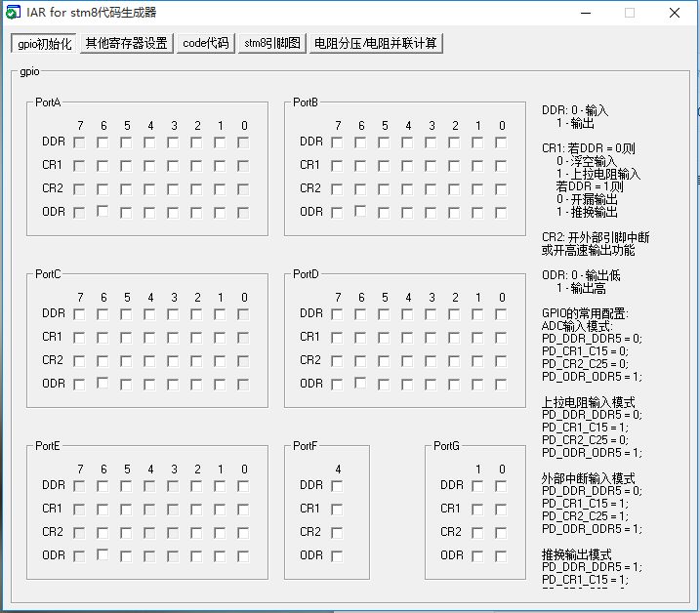Screen dimensions: 700x613
Task: Check PortB DDR bit 7
Action: pos(337,143)
